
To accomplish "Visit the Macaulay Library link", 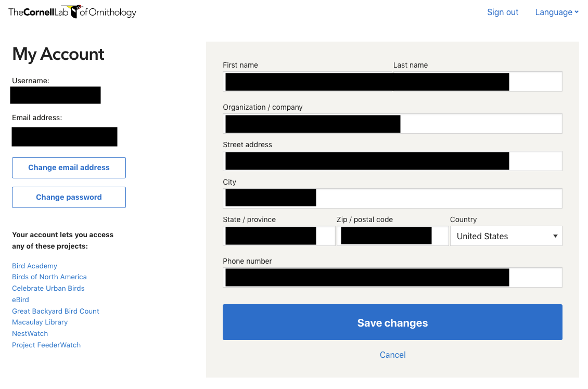I will click(40, 322).
